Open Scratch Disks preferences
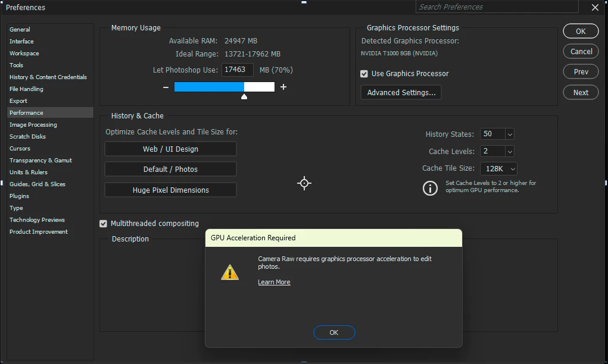Image resolution: width=608 pixels, height=364 pixels. [x=27, y=136]
